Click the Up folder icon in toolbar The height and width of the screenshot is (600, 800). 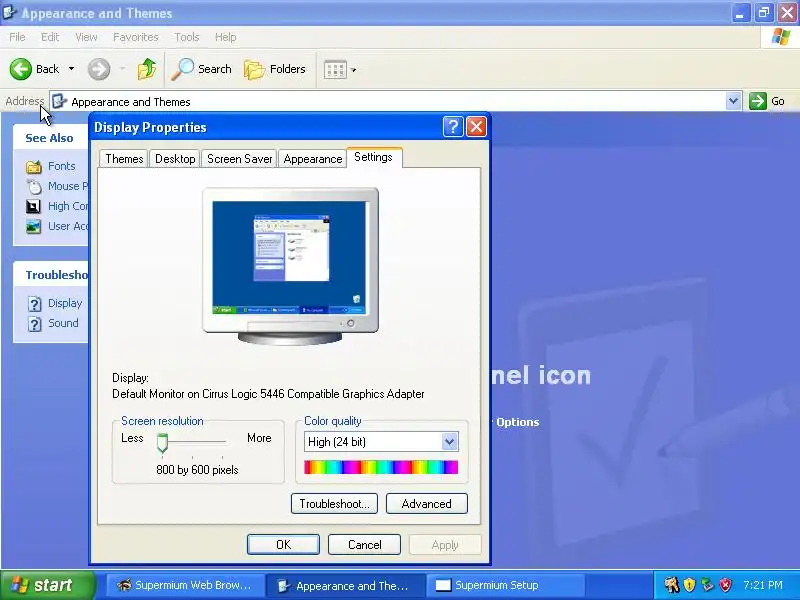pyautogui.click(x=147, y=69)
